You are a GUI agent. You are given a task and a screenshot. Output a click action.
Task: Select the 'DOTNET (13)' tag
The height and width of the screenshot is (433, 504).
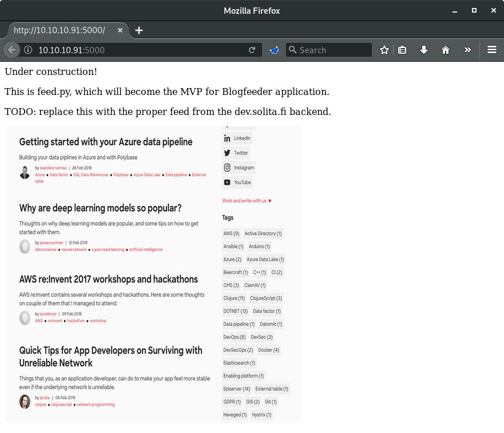235,311
